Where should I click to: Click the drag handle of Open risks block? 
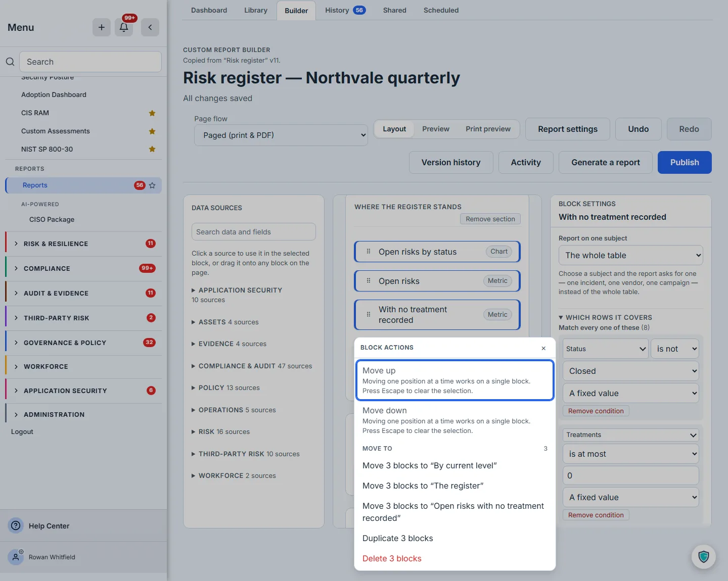(x=369, y=281)
